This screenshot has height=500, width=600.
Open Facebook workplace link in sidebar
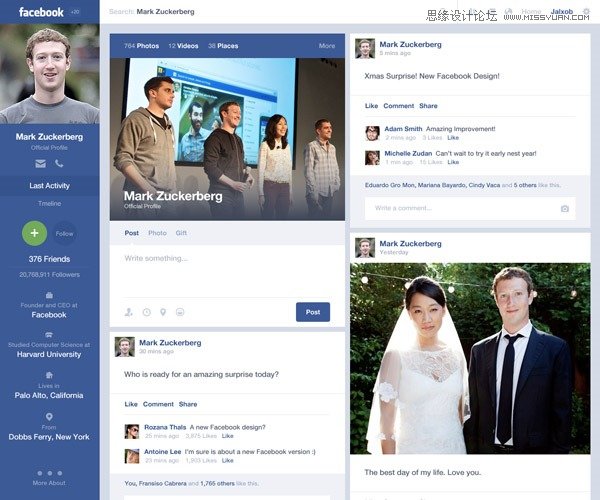pyautogui.click(x=49, y=315)
